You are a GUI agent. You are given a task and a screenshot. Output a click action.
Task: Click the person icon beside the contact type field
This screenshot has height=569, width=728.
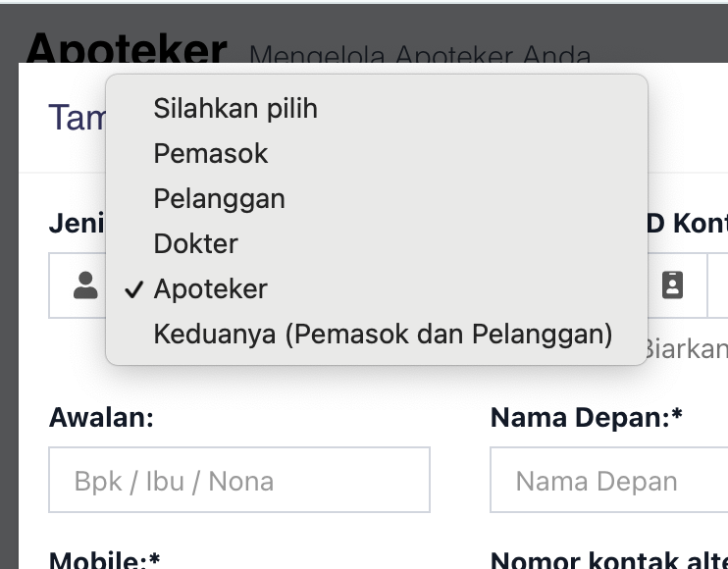click(86, 285)
